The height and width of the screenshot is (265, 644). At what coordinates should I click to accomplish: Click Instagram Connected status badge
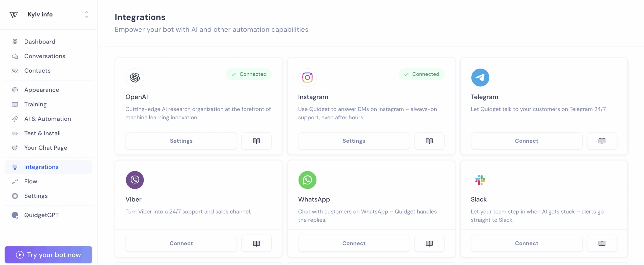[x=422, y=74]
